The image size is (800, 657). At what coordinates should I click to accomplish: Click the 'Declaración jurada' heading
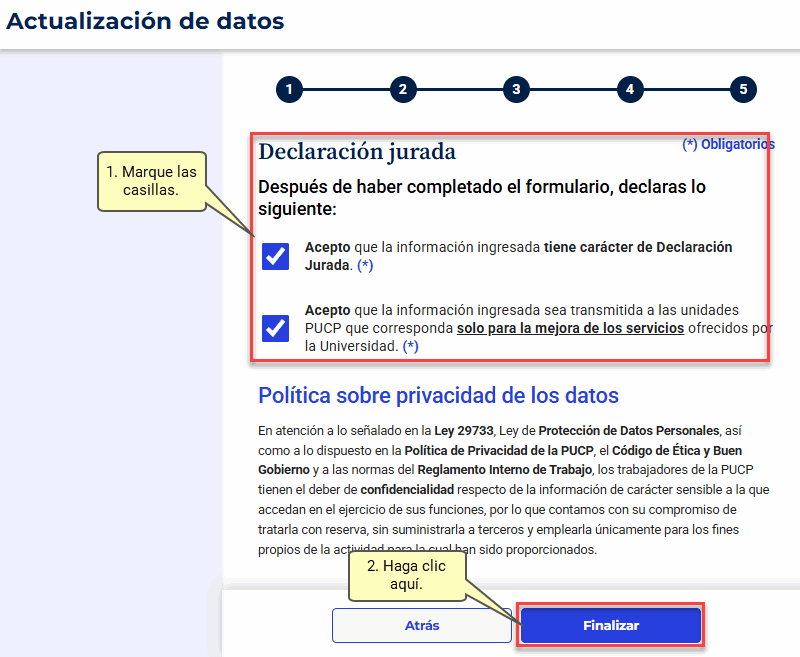click(x=357, y=152)
